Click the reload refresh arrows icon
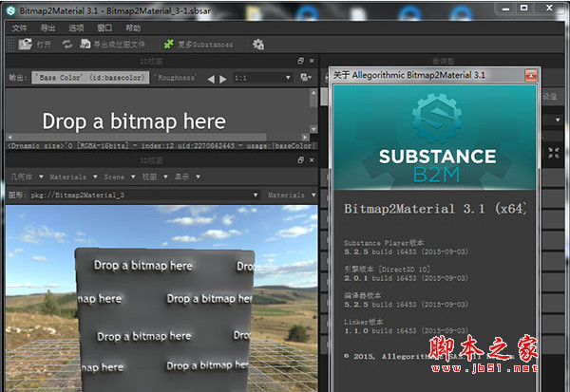 click(x=67, y=45)
